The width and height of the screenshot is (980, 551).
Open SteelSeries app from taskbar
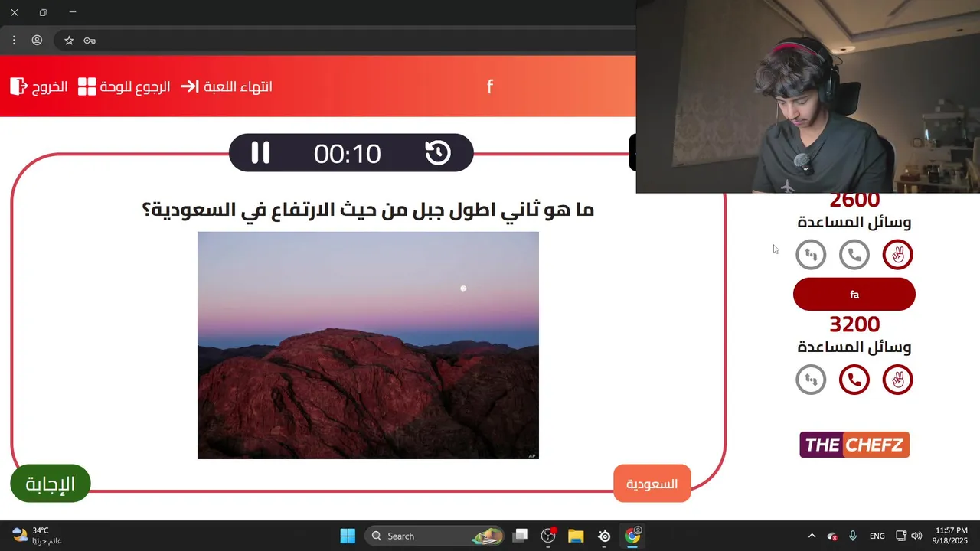(x=604, y=536)
